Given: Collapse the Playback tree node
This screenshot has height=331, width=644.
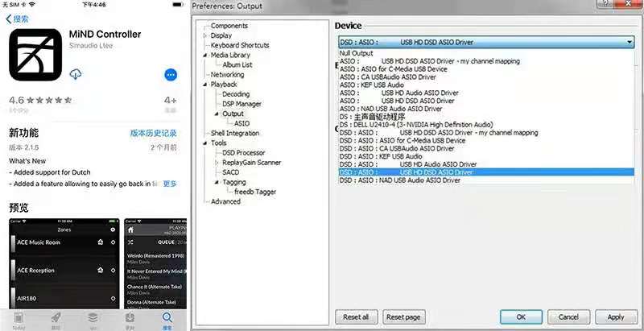Looking at the screenshot, I should tap(205, 85).
